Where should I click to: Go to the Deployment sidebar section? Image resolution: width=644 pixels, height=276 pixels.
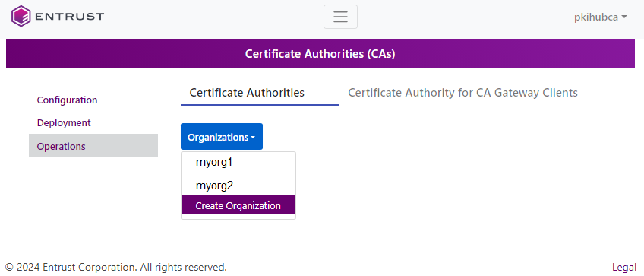[x=64, y=123]
